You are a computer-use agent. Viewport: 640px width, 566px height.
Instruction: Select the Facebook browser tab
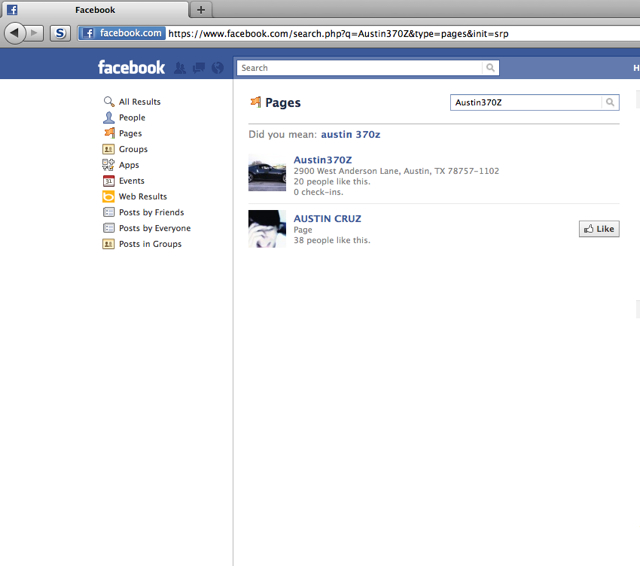pos(95,10)
